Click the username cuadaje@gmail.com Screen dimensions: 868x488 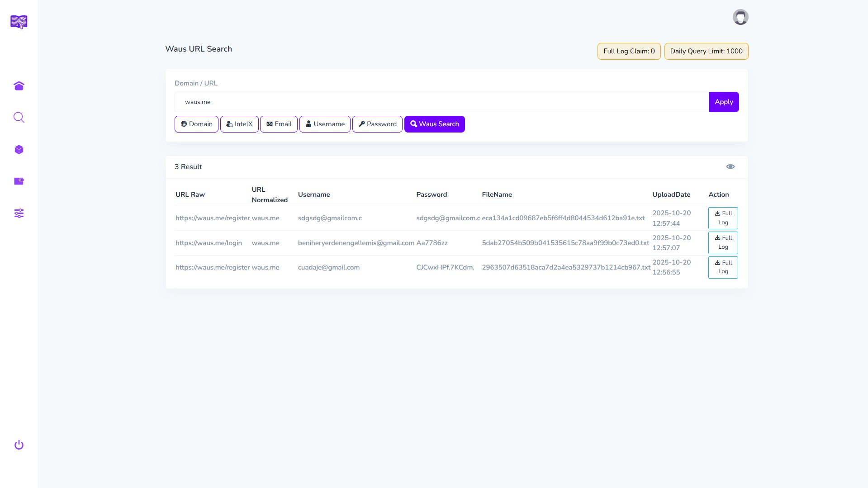click(329, 267)
